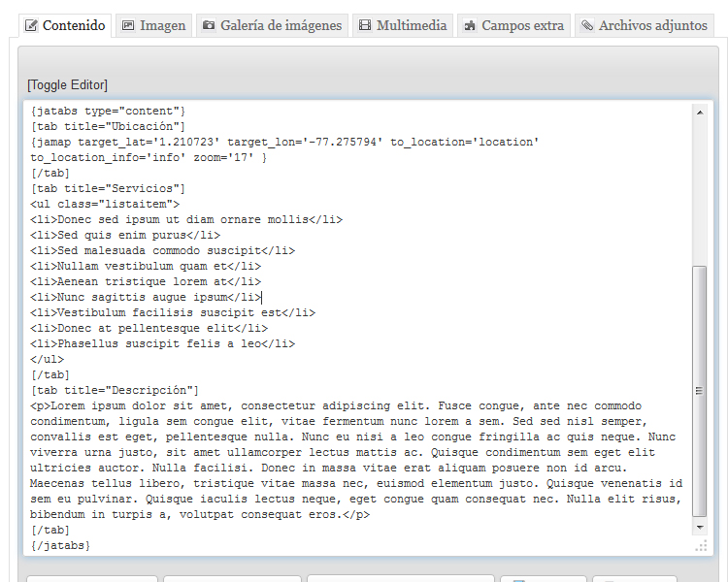Image resolution: width=728 pixels, height=582 pixels.
Task: Click the line 'Nunc sagittis augue ipsum'
Action: coord(146,298)
